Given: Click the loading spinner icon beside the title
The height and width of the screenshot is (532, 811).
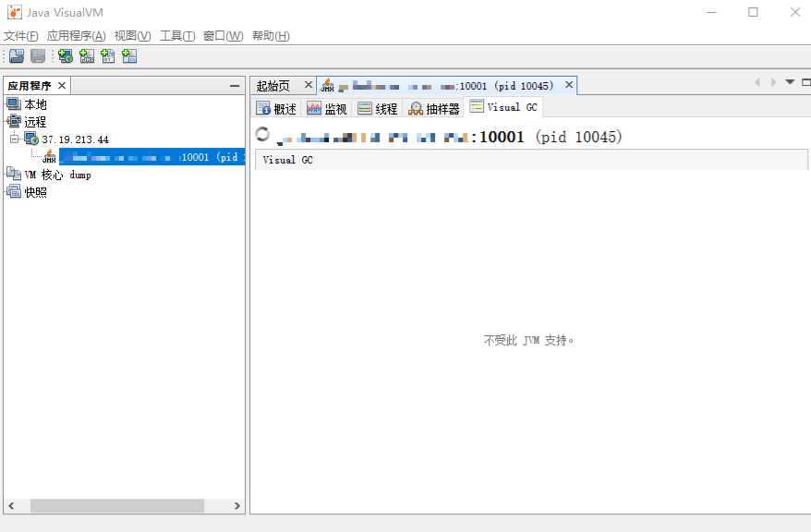Looking at the screenshot, I should tap(262, 135).
